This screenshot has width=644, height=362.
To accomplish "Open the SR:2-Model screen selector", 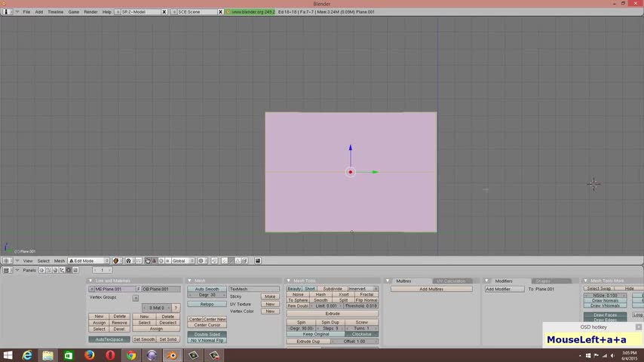I will (118, 12).
